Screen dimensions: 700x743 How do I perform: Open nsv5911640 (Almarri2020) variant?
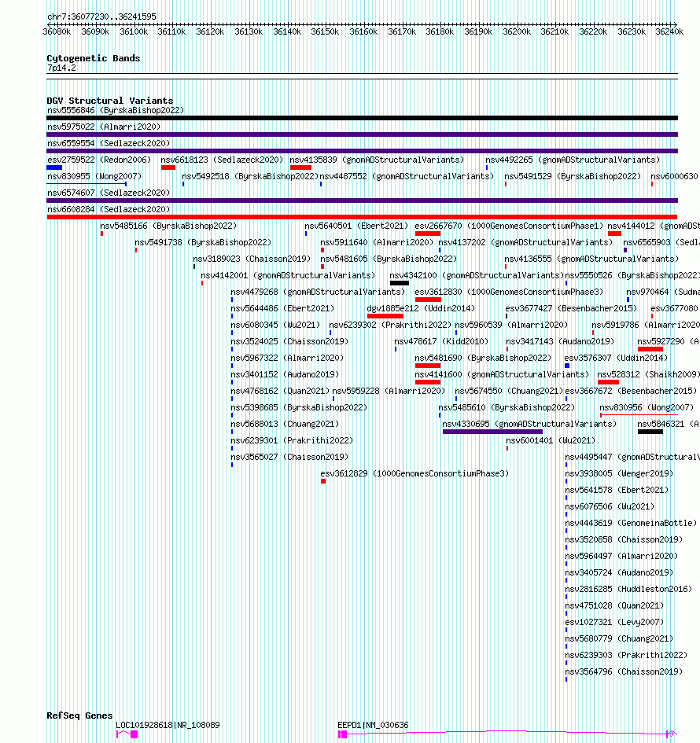coord(377,243)
